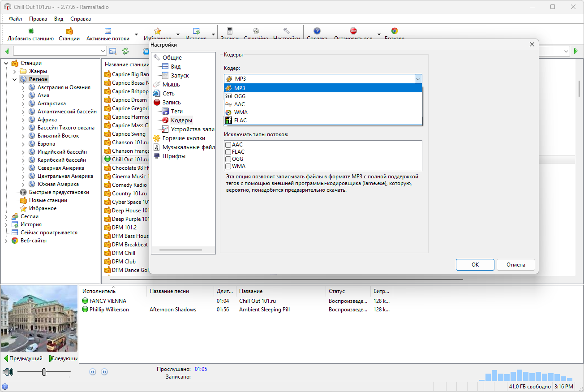The height and width of the screenshot is (392, 584).
Task: Collapse the Регион tree node
Action: pyautogui.click(x=15, y=79)
